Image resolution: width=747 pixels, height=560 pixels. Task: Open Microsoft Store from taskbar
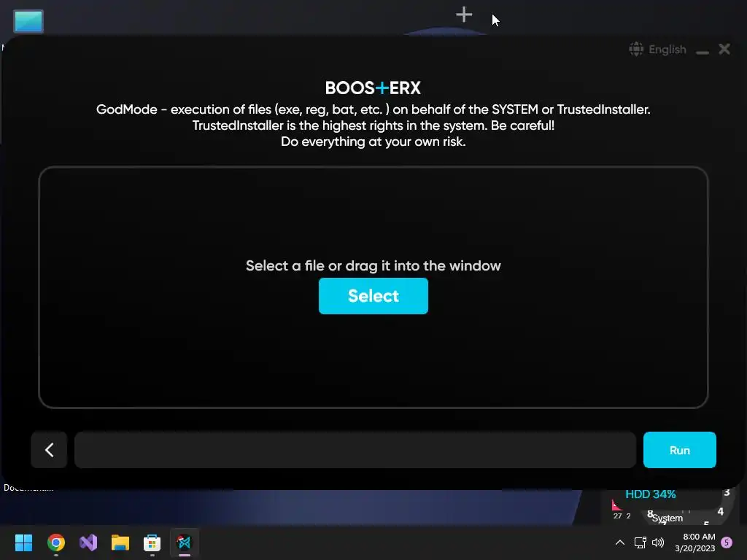tap(152, 542)
